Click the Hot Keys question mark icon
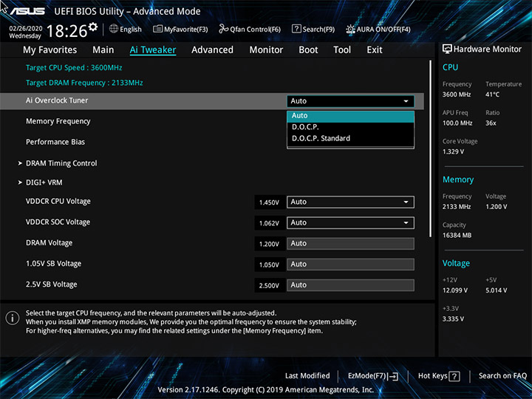 pyautogui.click(x=454, y=376)
